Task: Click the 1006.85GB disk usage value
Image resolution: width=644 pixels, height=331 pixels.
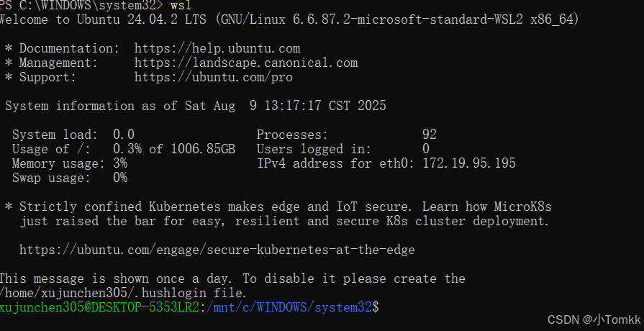Action: pos(202,149)
